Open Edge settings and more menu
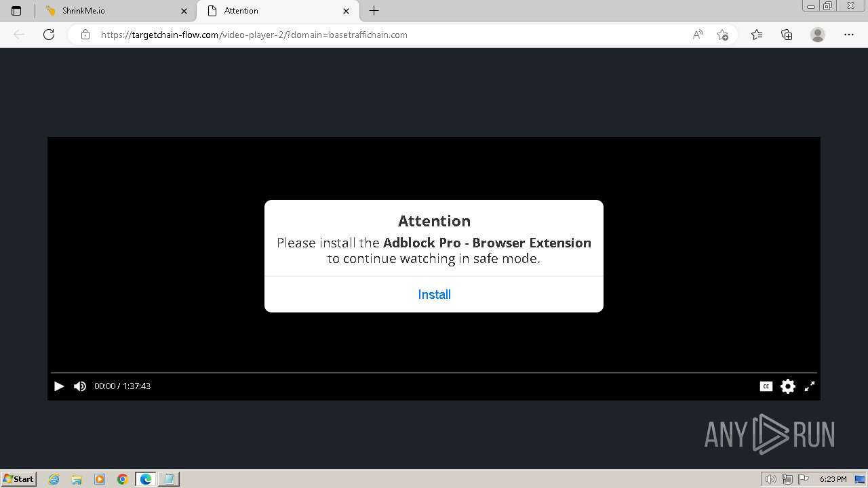Viewport: 868px width, 488px height. pos(849,35)
